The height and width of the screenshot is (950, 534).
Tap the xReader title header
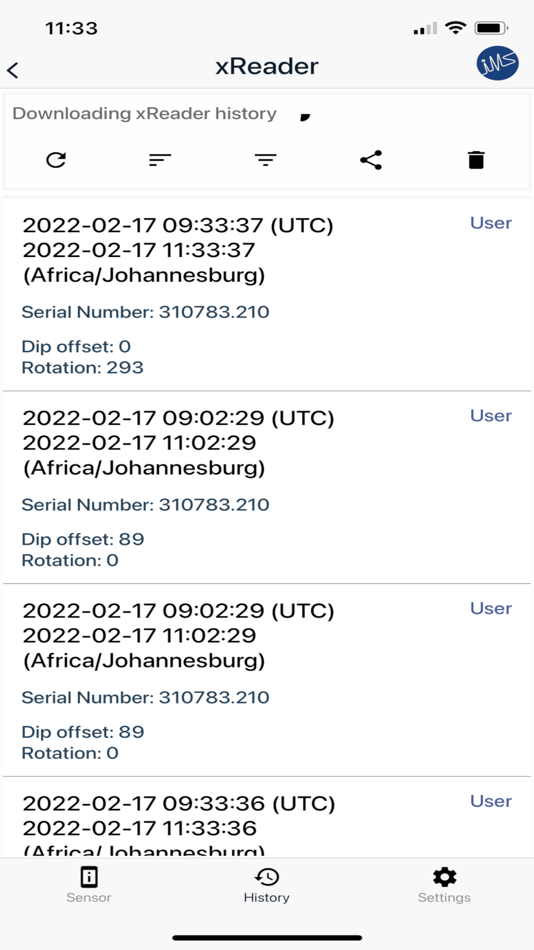[267, 67]
